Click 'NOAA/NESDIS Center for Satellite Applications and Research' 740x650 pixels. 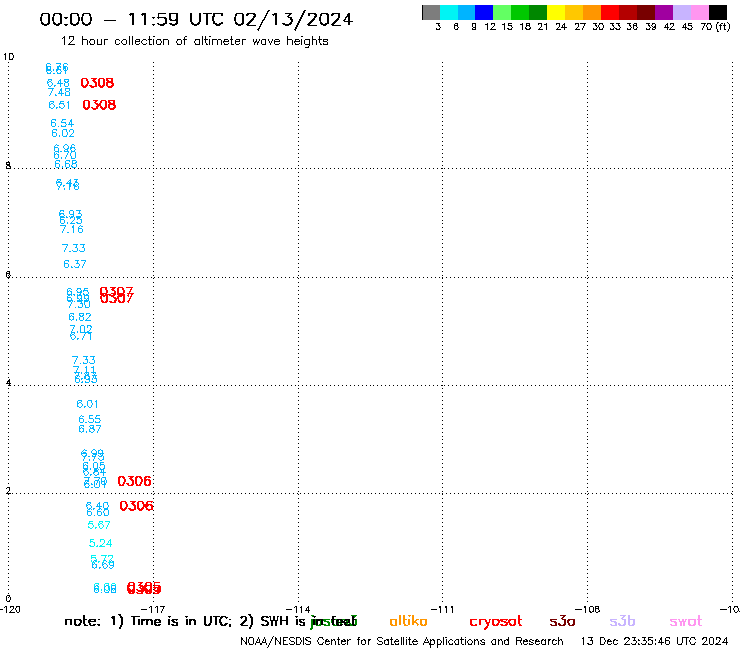402,642
